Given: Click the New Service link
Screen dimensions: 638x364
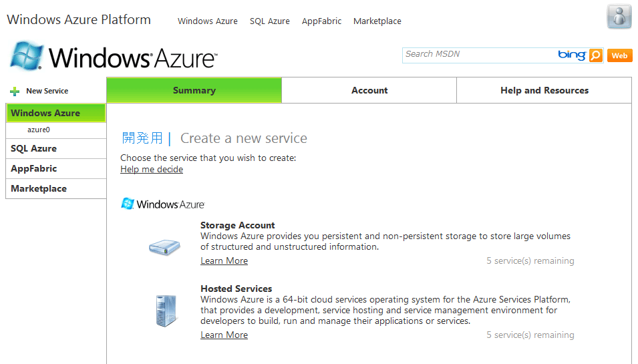Looking at the screenshot, I should pyautogui.click(x=47, y=91).
